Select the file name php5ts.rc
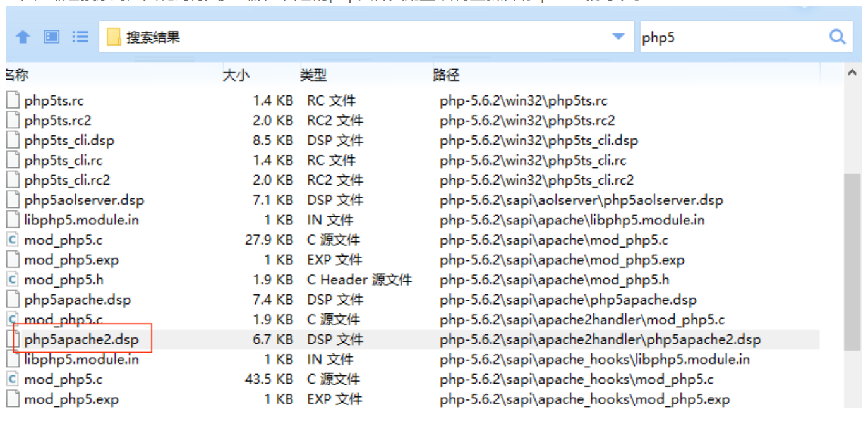The width and height of the screenshot is (868, 431). 54,100
